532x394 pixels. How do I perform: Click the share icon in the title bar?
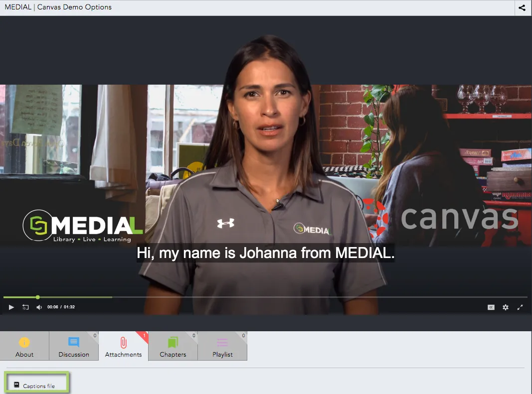coord(522,7)
